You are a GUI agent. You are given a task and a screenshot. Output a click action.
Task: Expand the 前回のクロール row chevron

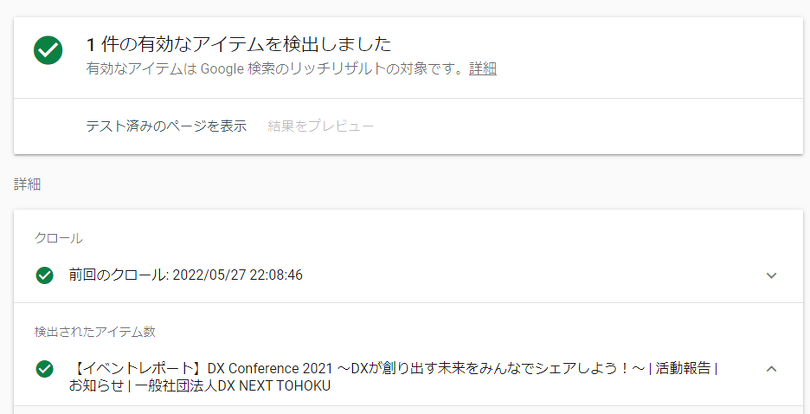point(771,275)
